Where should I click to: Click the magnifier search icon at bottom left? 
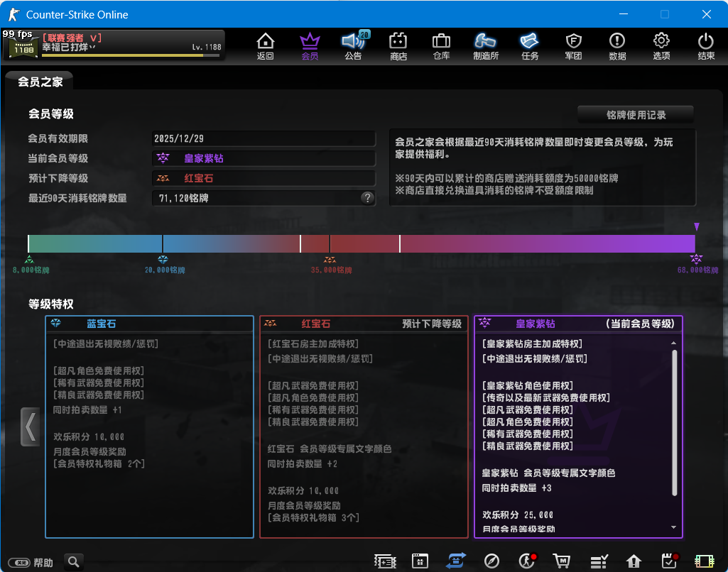pos(73,561)
